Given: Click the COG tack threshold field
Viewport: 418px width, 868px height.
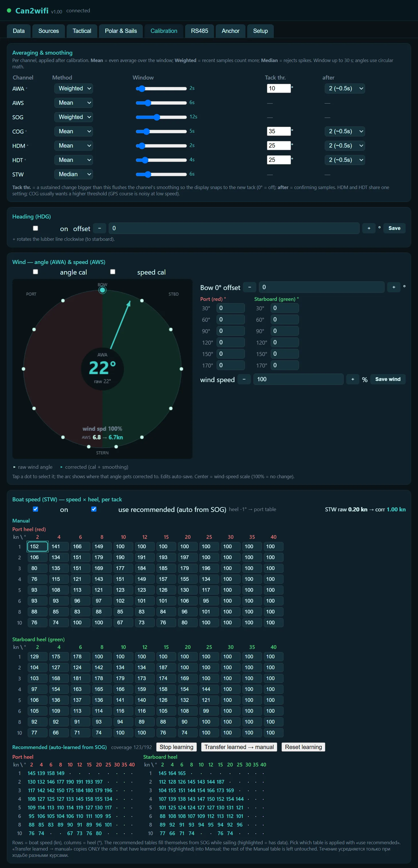Looking at the screenshot, I should (x=279, y=131).
